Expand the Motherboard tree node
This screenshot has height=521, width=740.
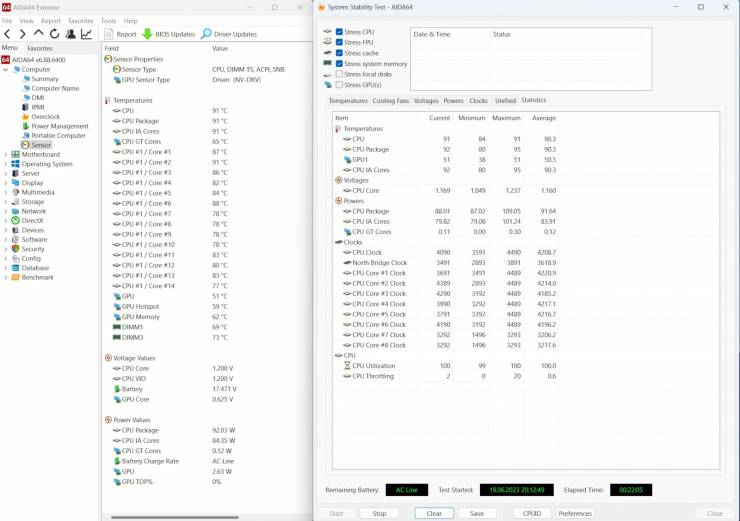click(x=6, y=154)
